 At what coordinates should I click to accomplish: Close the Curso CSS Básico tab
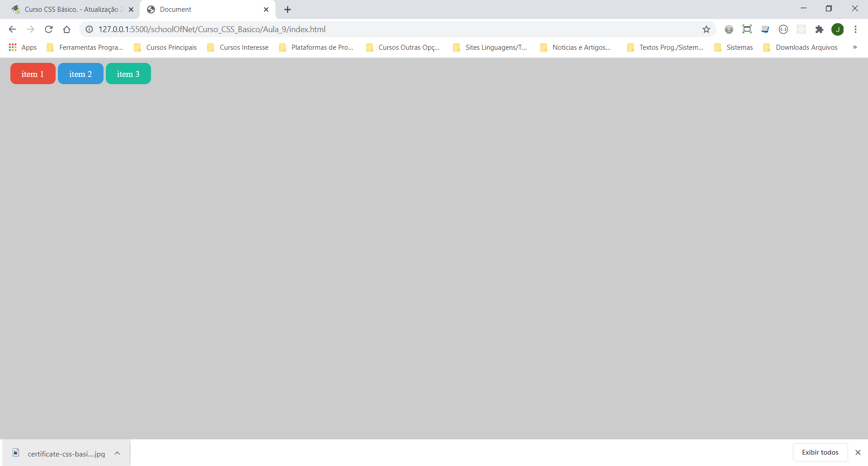point(131,10)
